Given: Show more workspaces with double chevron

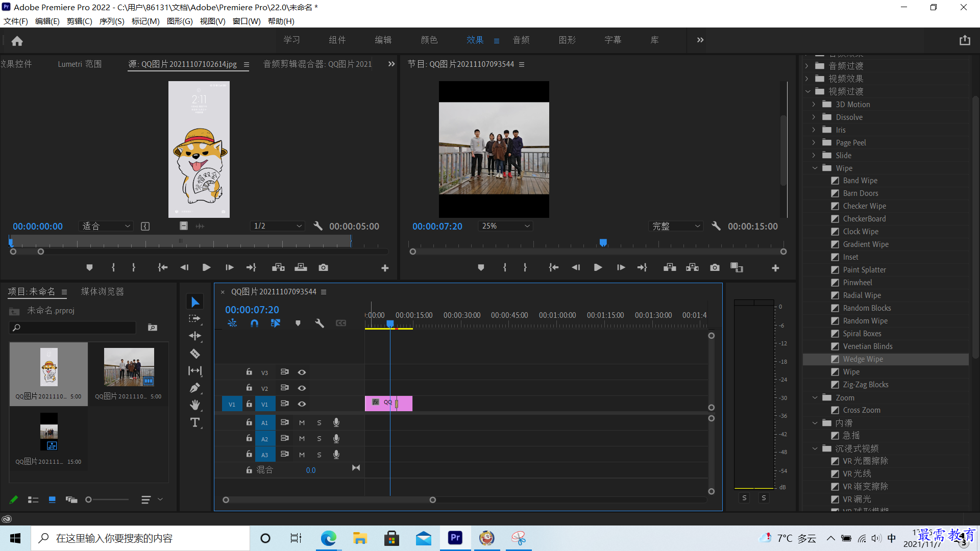Looking at the screenshot, I should click(x=700, y=40).
